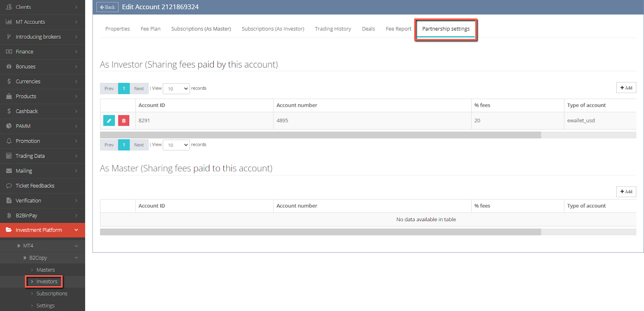This screenshot has height=311, width=644.
Task: Click the Ticket Feedbacks speech bubble icon
Action: pyautogui.click(x=9, y=186)
